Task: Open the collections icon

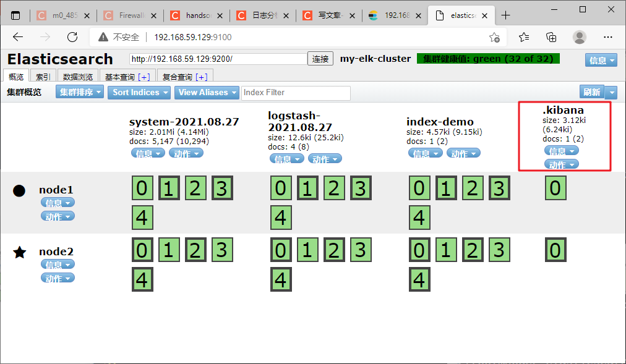Action: pos(551,37)
